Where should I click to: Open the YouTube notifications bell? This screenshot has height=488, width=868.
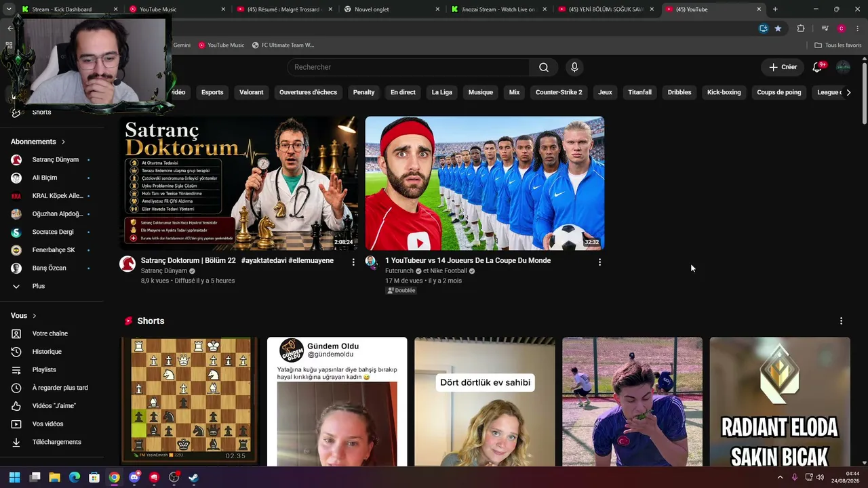point(817,67)
